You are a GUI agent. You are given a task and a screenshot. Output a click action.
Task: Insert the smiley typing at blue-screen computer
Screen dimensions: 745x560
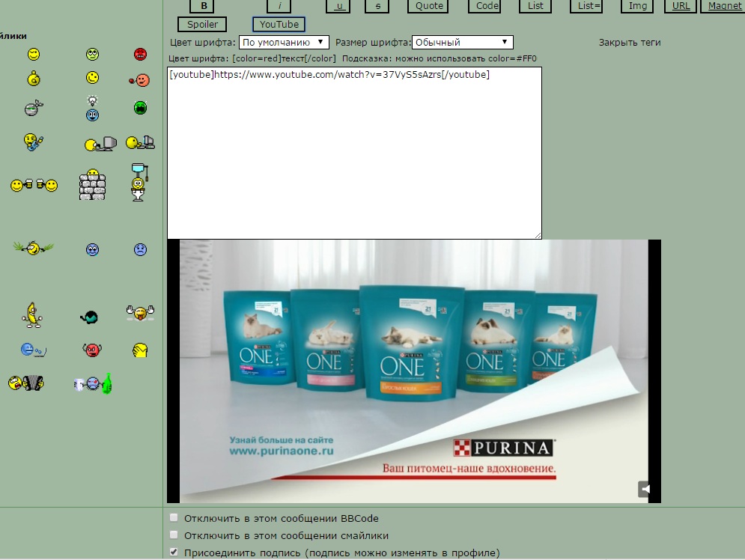[x=140, y=142]
